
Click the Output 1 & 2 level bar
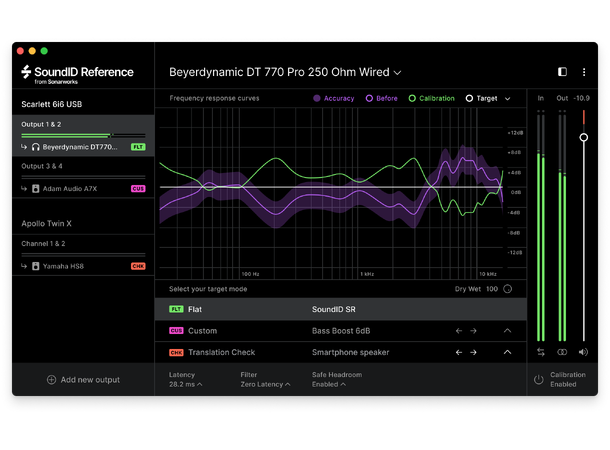point(83,135)
